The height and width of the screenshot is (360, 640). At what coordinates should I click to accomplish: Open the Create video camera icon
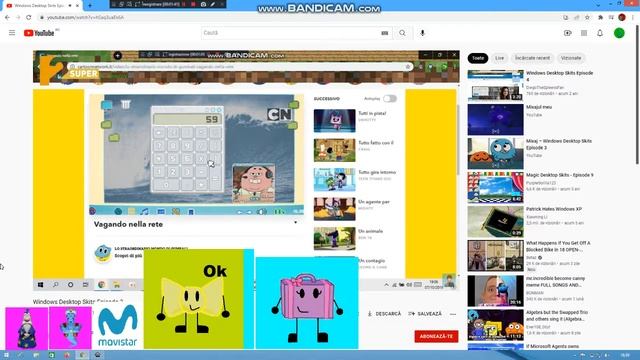(x=568, y=33)
